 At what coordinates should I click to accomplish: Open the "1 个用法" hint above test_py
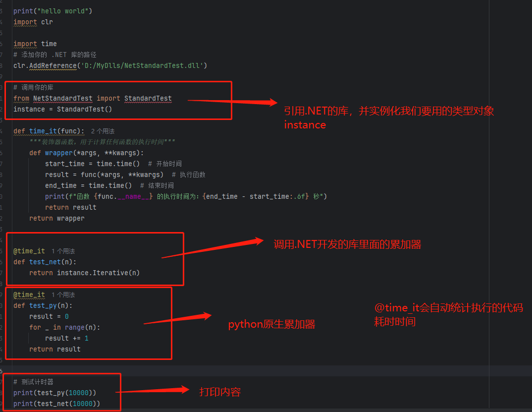click(63, 295)
